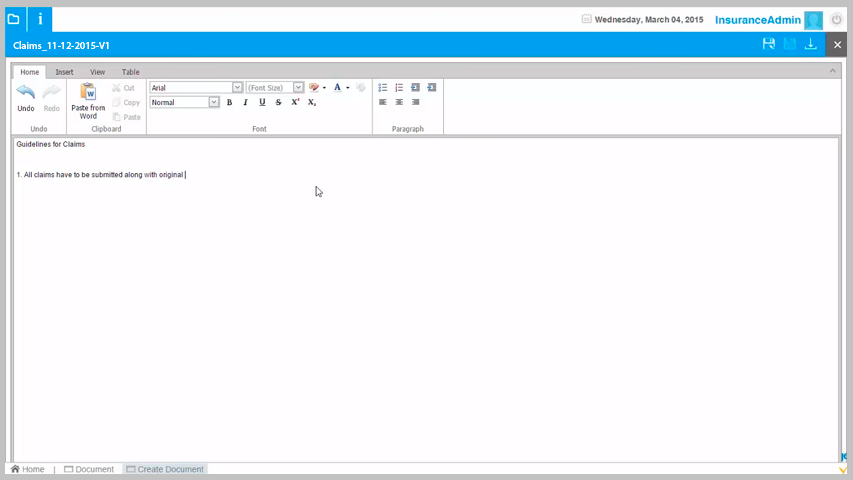The height and width of the screenshot is (480, 853).
Task: Apply the highlight color marker
Action: (314, 88)
